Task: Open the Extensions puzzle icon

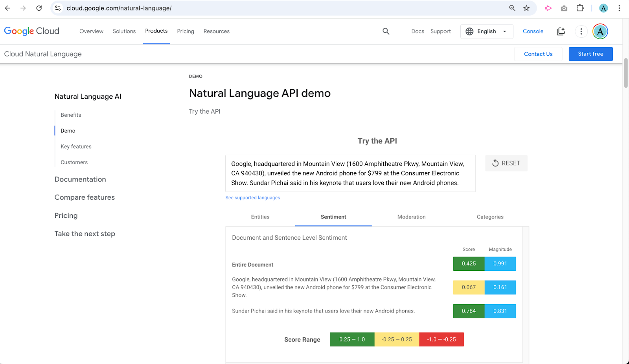Action: click(x=580, y=8)
